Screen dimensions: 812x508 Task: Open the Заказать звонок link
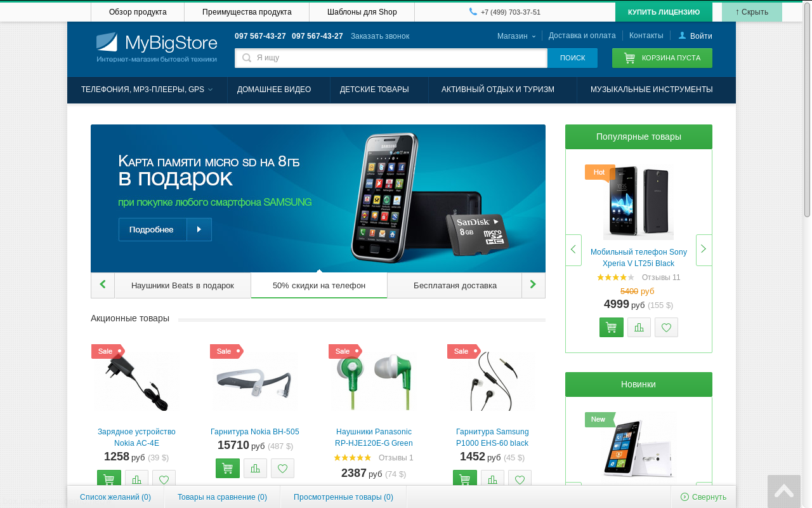coord(380,36)
